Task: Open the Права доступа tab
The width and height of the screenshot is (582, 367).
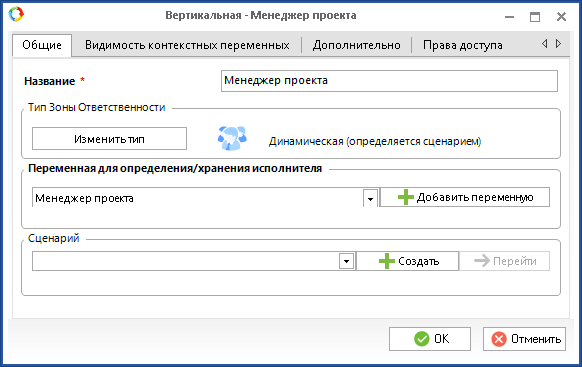Action: tap(462, 45)
